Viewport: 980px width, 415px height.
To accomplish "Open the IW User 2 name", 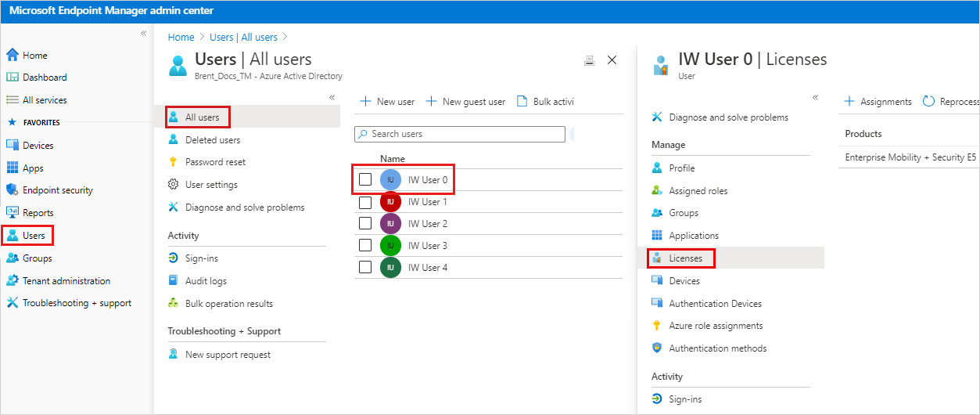I will 428,224.
